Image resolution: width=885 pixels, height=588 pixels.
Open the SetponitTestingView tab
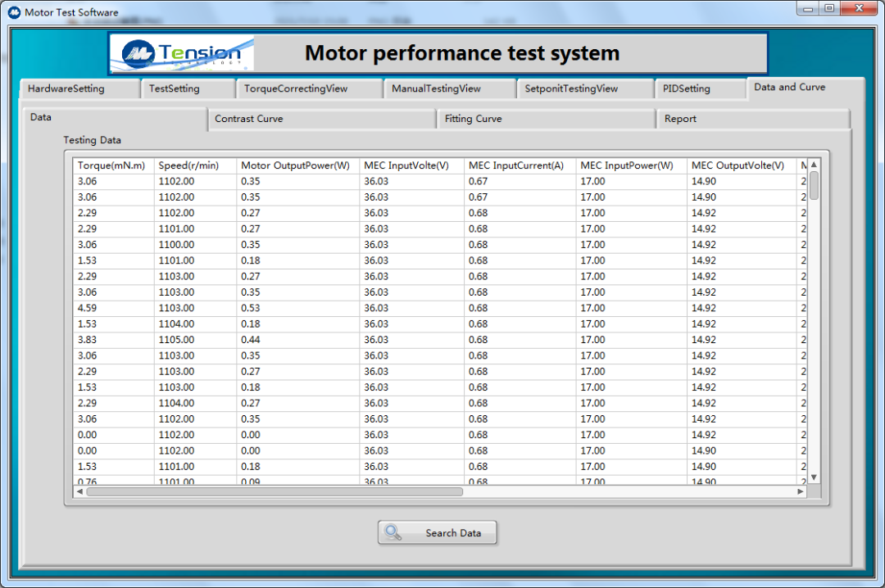tap(585, 88)
